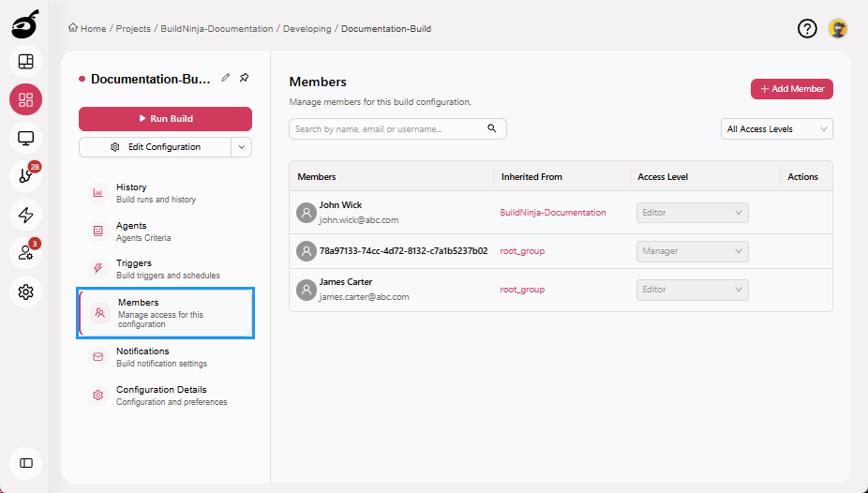Click the Edit Configuration button
Screen dimensions: 868x493
click(x=155, y=147)
